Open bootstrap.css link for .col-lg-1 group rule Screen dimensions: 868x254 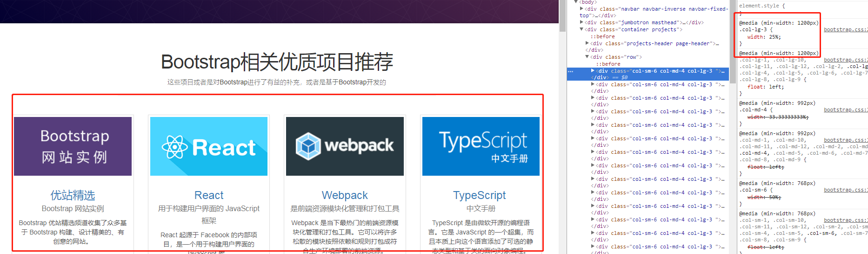click(846, 60)
